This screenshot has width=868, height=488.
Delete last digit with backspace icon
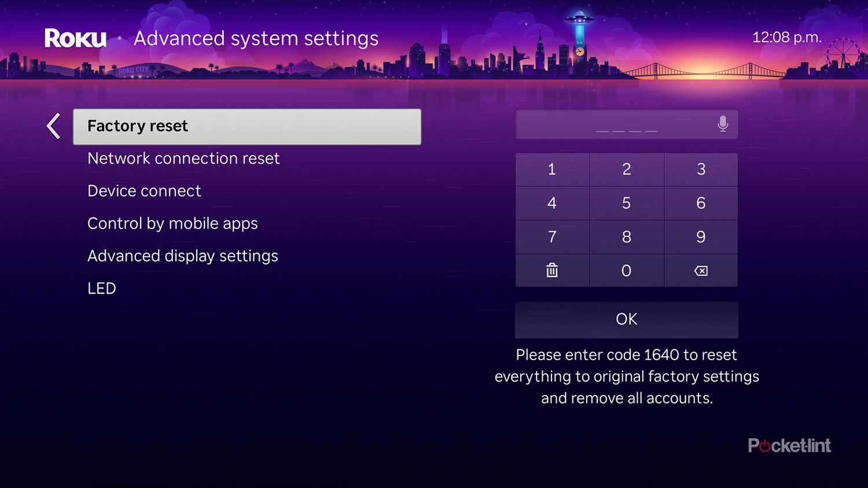coord(701,271)
